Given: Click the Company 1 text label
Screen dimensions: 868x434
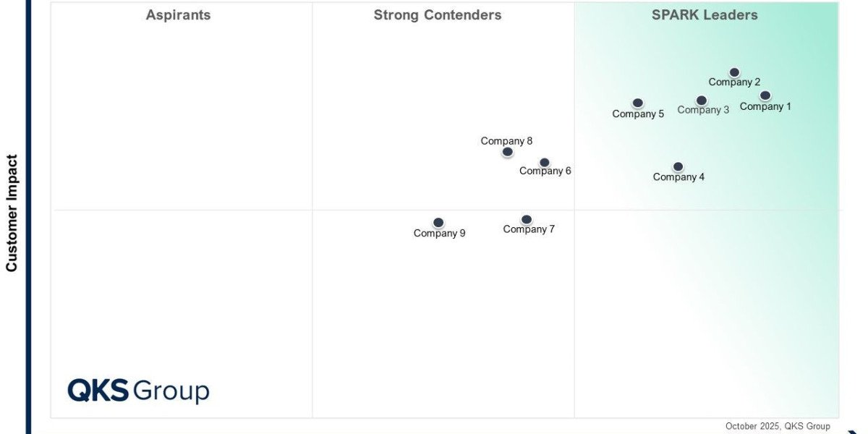Looking at the screenshot, I should (765, 107).
